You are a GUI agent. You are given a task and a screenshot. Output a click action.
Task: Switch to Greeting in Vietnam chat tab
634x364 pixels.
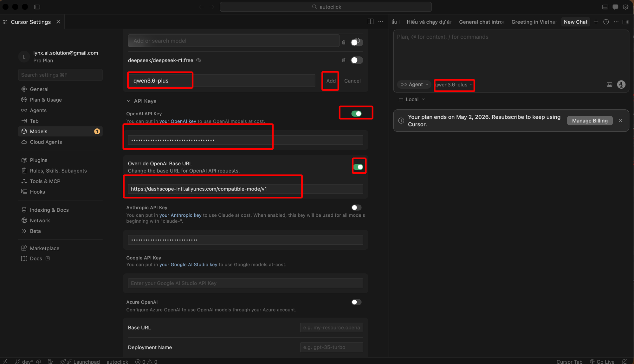pyautogui.click(x=534, y=22)
